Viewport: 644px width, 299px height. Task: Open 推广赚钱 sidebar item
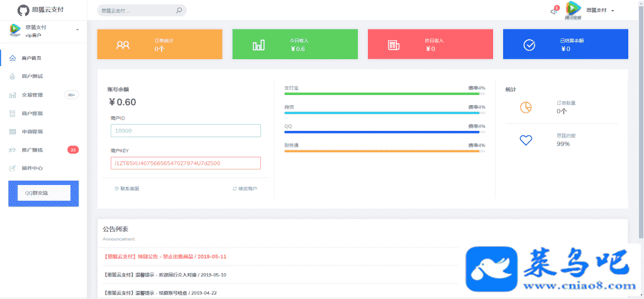(x=31, y=150)
